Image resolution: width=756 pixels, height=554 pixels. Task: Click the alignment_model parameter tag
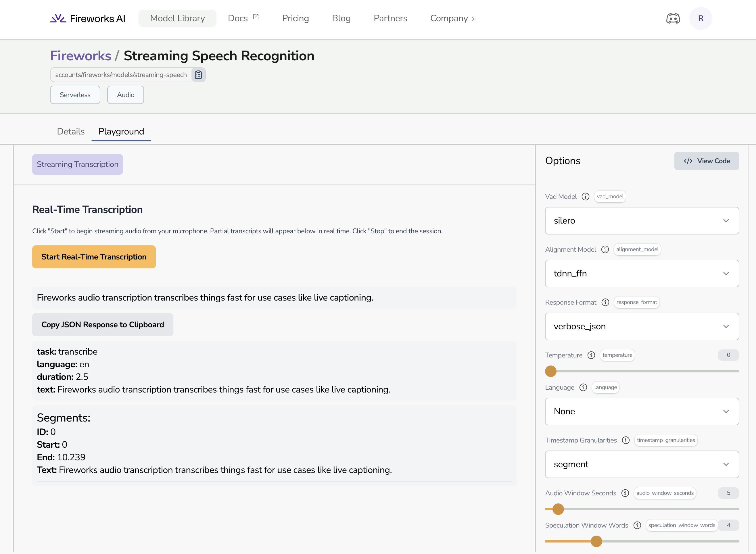click(637, 249)
